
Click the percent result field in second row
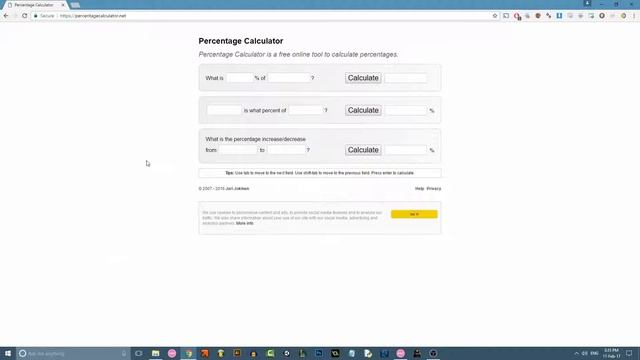click(x=406, y=110)
